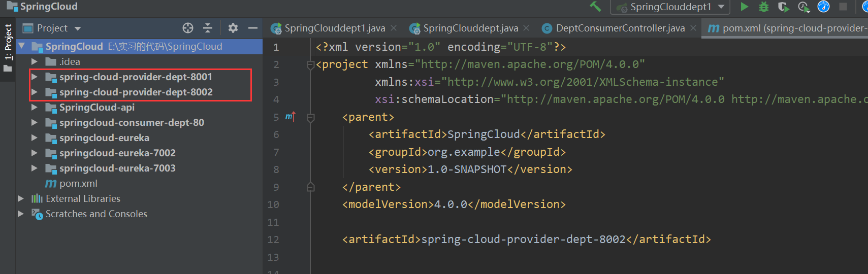This screenshot has width=868, height=274.
Task: Hide the Project tool window with minus icon
Action: tap(253, 28)
